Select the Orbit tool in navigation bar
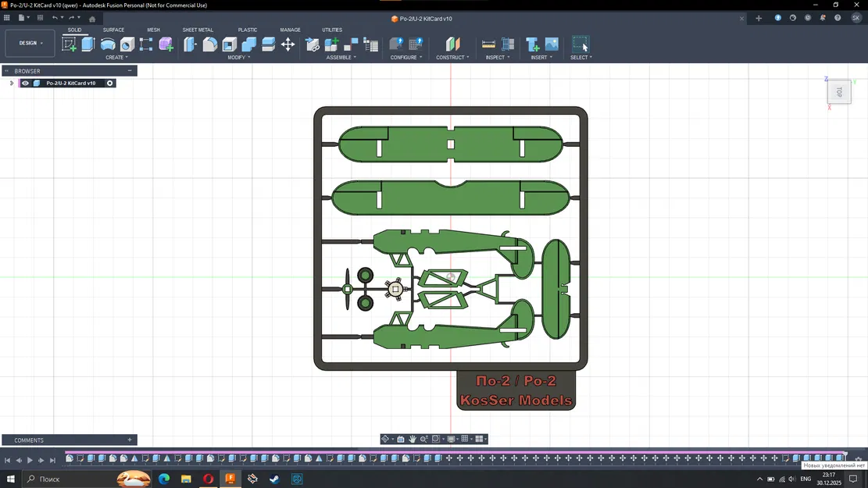The width and height of the screenshot is (868, 488). 385,439
